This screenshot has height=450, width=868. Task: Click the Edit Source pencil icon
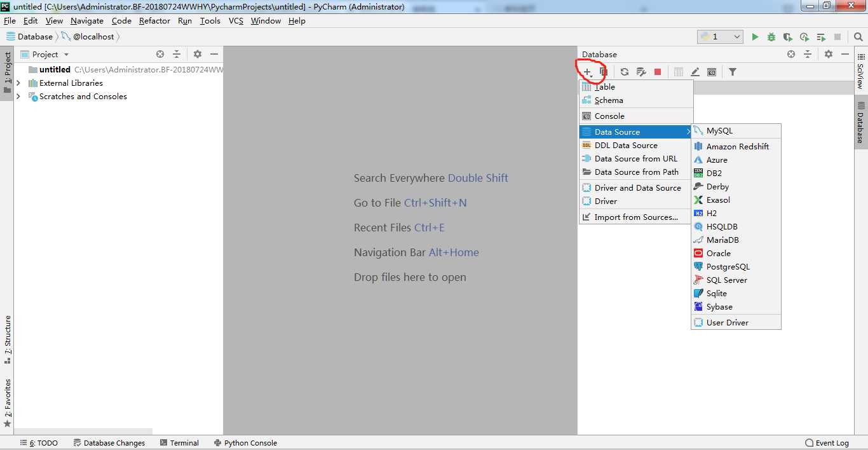coord(695,72)
